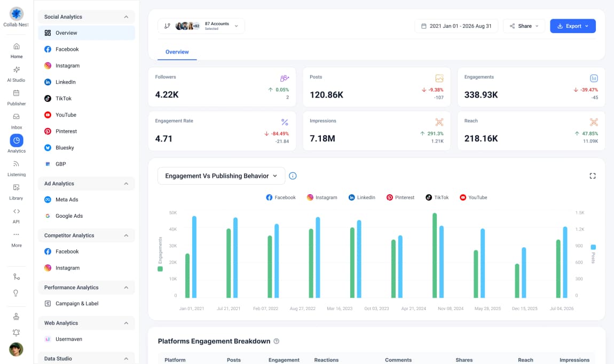Open Usermaven under Web Analytics
This screenshot has height=364, width=614.
click(x=86, y=339)
